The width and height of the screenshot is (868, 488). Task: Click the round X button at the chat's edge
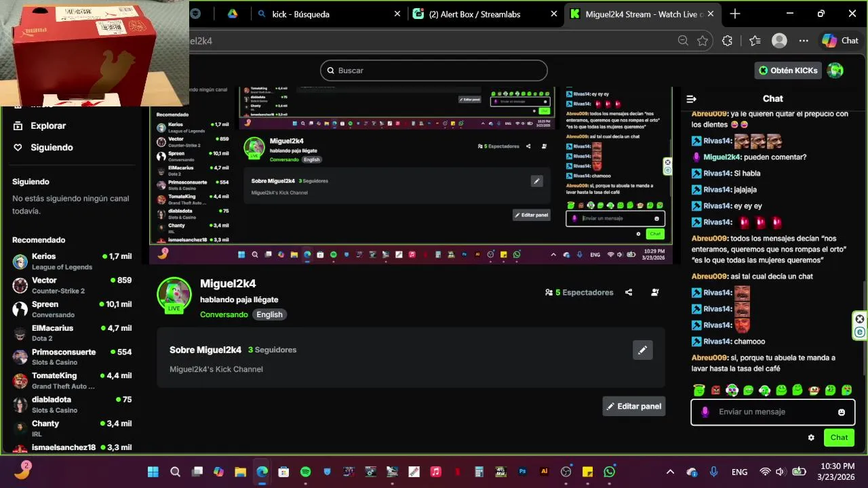pyautogui.click(x=860, y=319)
